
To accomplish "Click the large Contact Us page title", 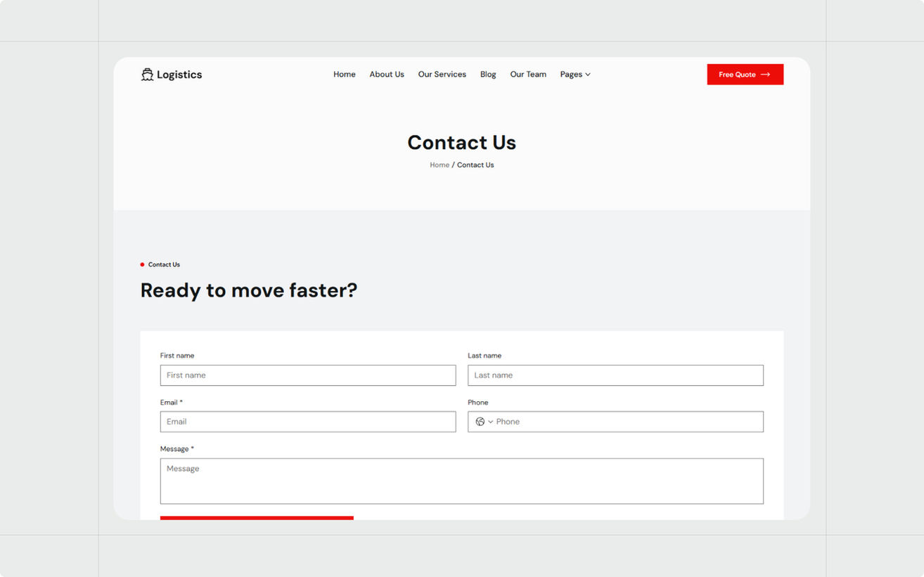I will click(x=462, y=143).
